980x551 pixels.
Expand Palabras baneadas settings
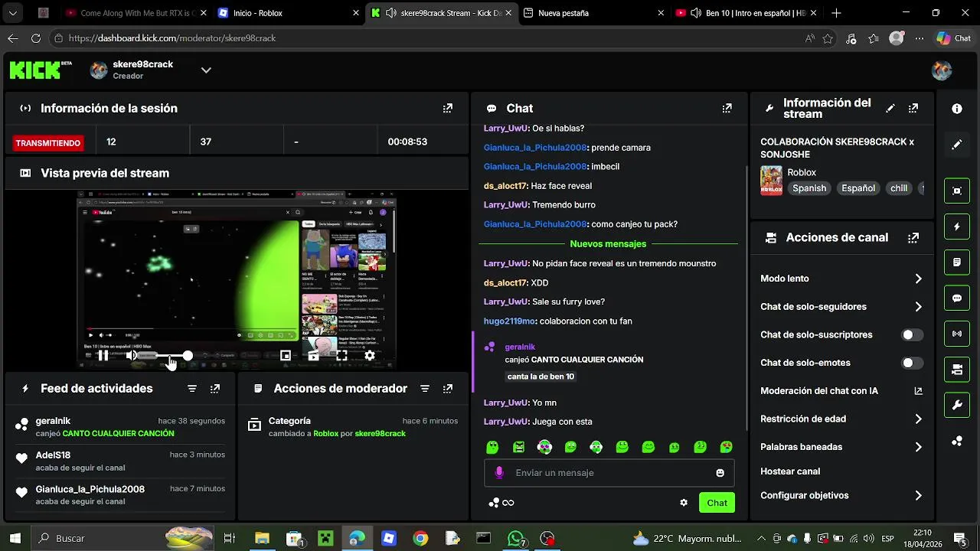(x=918, y=447)
